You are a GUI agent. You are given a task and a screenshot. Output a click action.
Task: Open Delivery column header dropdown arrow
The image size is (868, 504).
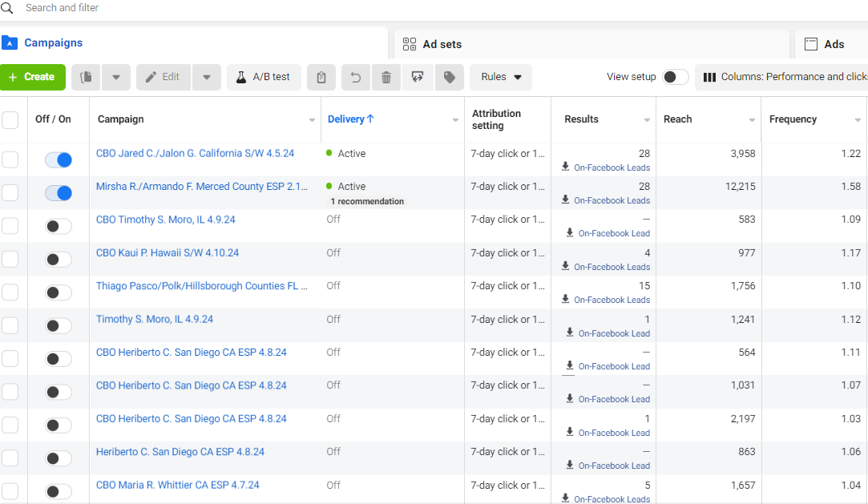pos(455,120)
